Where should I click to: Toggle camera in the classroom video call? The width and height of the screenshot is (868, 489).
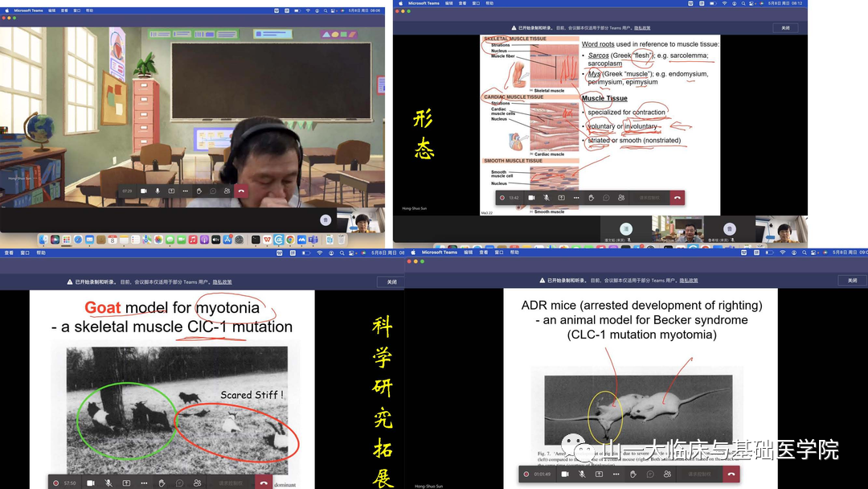pyautogui.click(x=144, y=191)
